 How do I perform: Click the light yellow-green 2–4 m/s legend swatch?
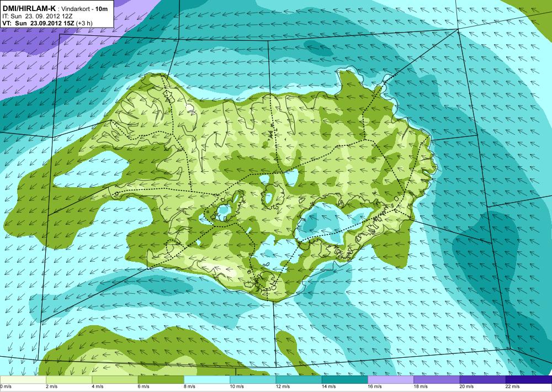tap(69, 380)
